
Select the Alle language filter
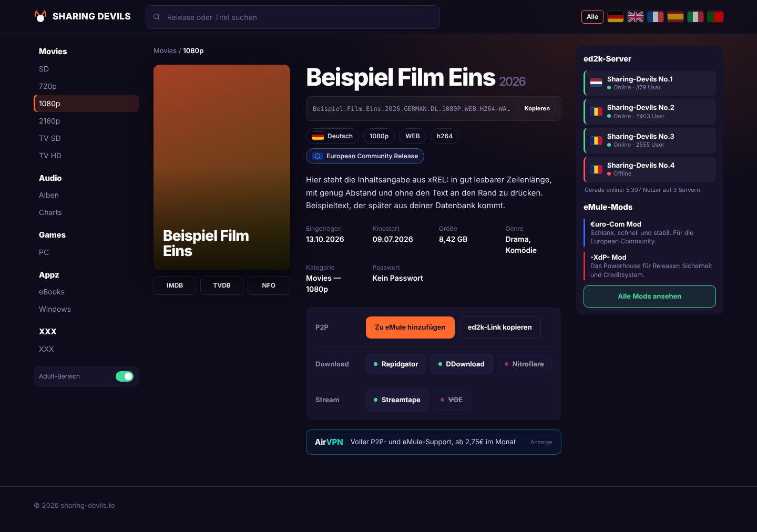pyautogui.click(x=592, y=17)
